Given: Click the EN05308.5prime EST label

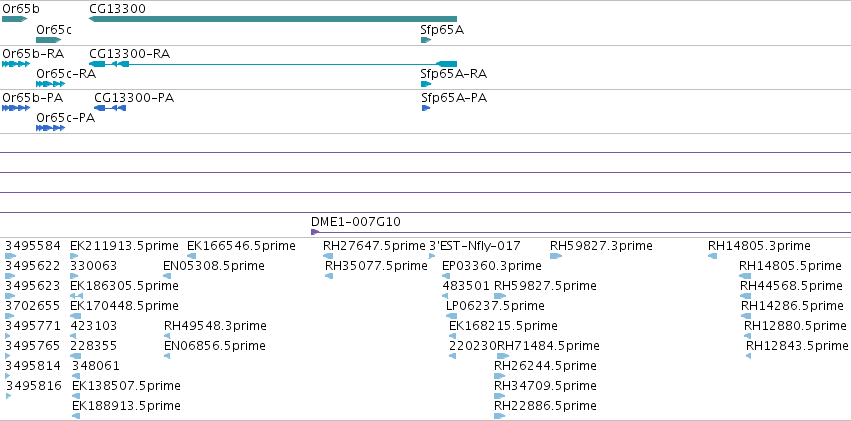Looking at the screenshot, I should point(214,266).
